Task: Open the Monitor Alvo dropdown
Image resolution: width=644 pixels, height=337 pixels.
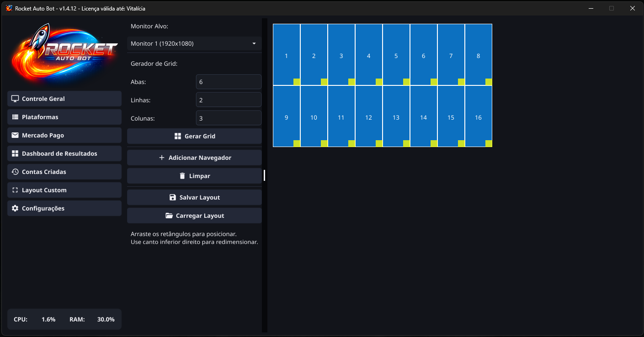Action: [194, 43]
